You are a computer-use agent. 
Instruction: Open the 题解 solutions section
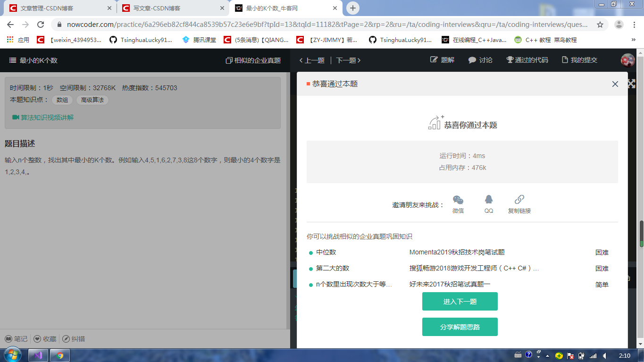442,60
